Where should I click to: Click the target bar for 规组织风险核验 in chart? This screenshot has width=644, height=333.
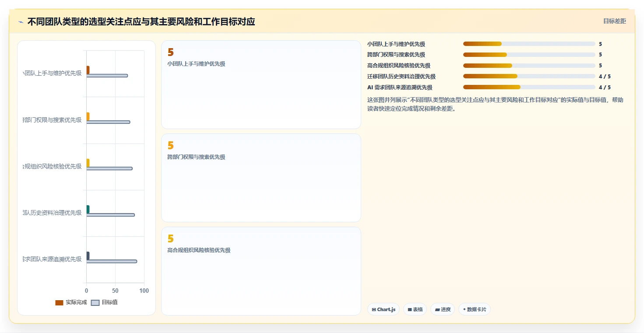click(109, 168)
